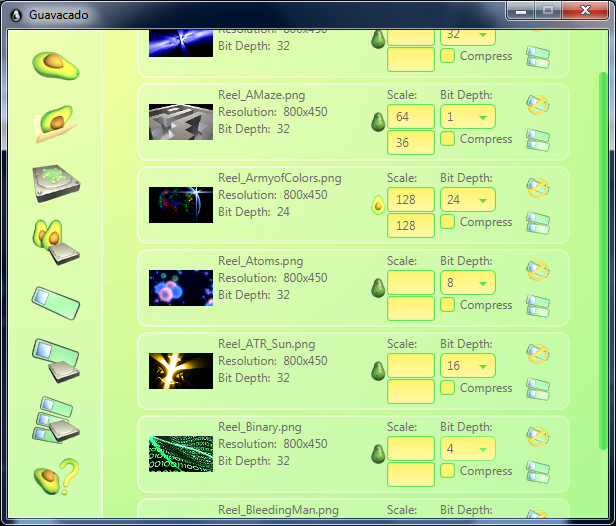The height and width of the screenshot is (526, 616).
Task: Open Bit Depth dropdown showing 4
Action: click(468, 449)
